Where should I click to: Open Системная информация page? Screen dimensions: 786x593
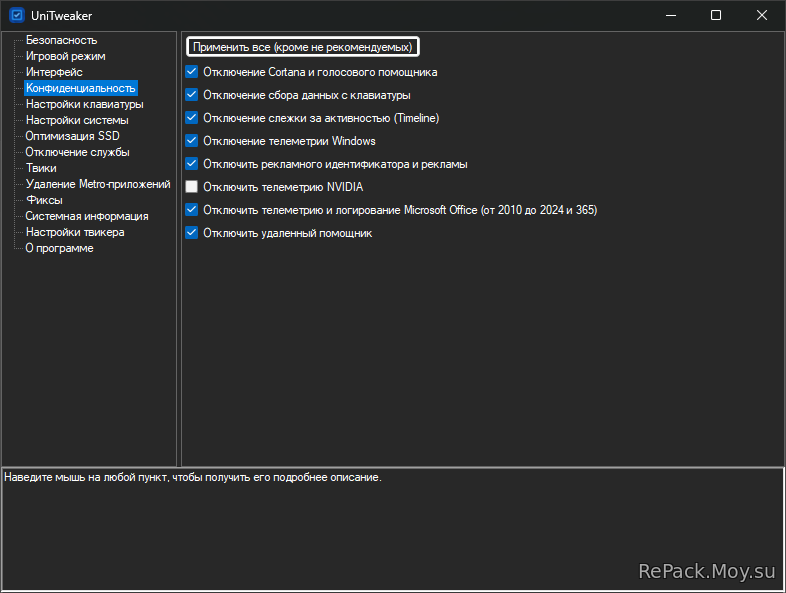[87, 216]
